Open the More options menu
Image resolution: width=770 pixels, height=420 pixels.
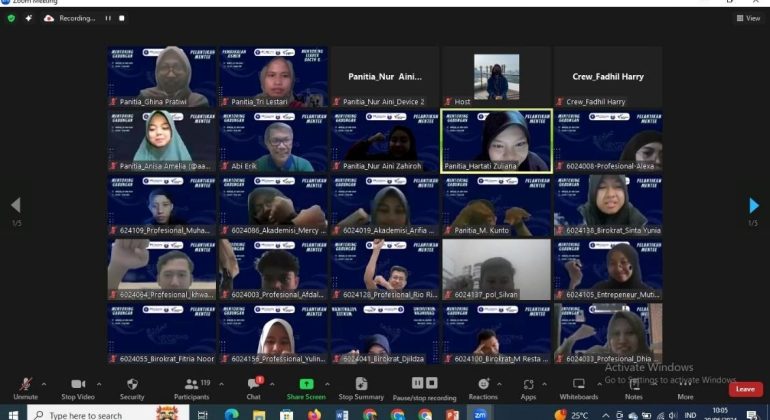click(686, 389)
